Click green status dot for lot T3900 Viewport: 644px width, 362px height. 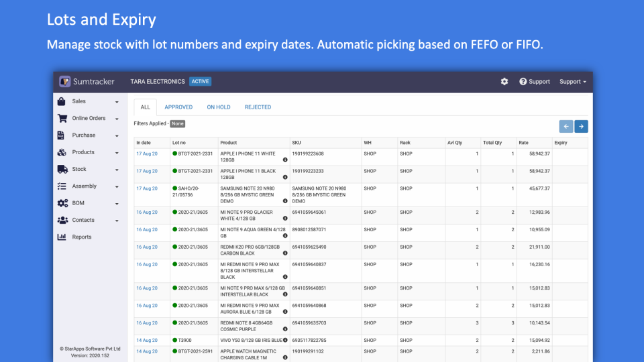[x=174, y=340]
